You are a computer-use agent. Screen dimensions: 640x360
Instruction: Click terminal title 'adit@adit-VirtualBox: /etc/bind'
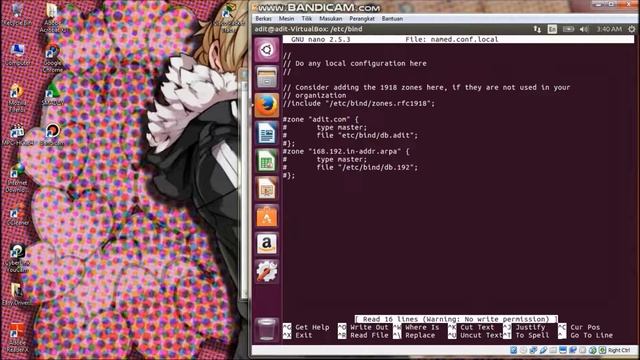[x=309, y=29]
